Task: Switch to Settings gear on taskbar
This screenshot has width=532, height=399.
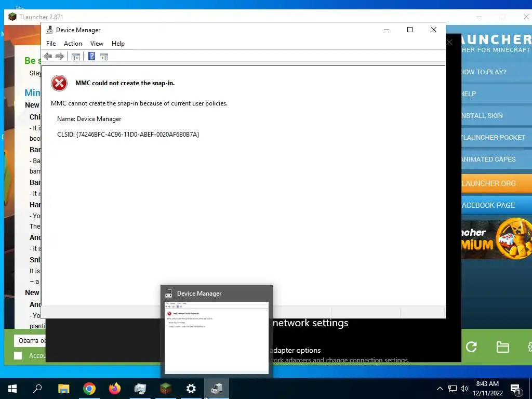Action: click(x=191, y=389)
